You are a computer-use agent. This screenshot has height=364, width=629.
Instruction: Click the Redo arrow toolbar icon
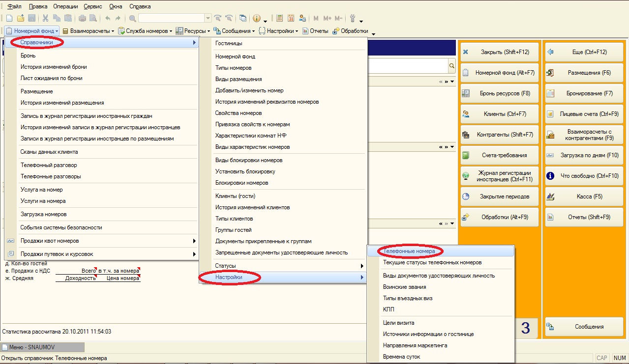(x=118, y=19)
